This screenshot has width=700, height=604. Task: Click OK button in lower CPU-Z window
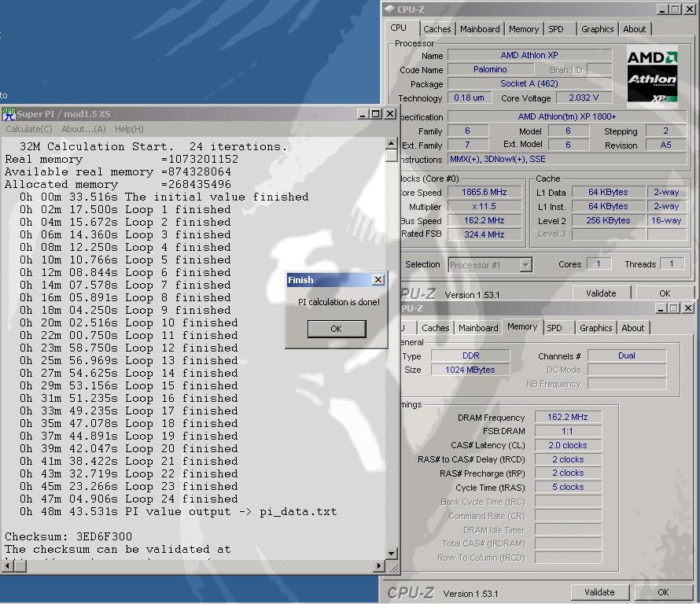663,592
